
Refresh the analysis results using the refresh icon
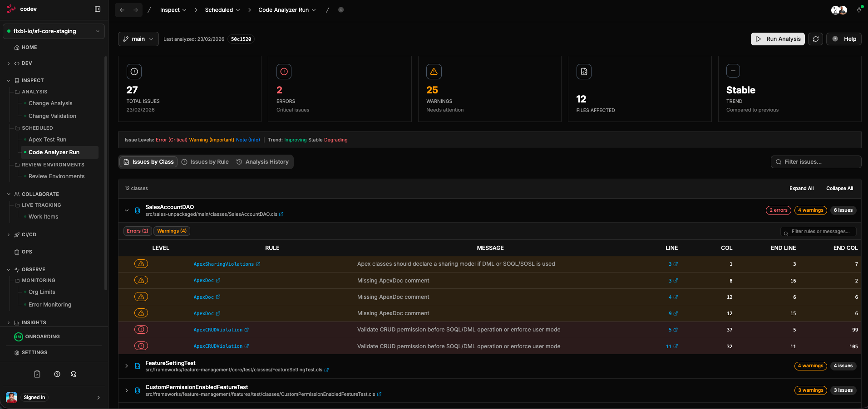tap(816, 39)
